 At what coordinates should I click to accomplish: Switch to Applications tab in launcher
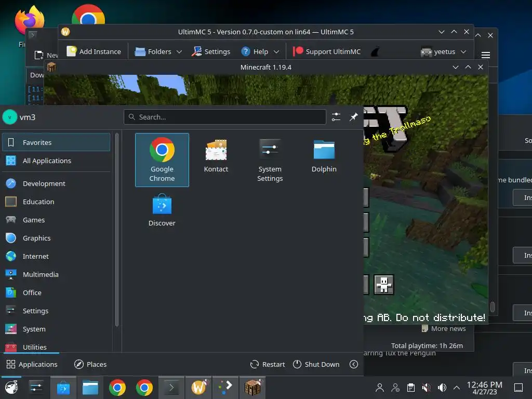point(32,364)
